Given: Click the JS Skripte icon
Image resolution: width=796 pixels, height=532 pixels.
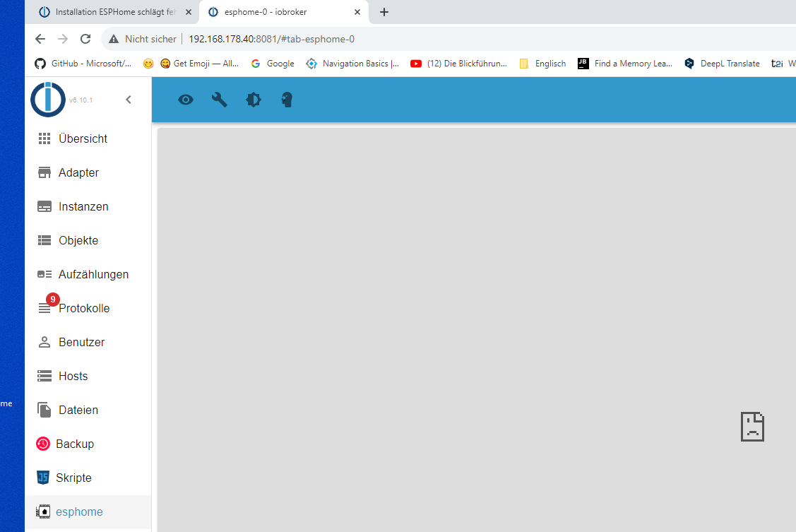Looking at the screenshot, I should (43, 478).
